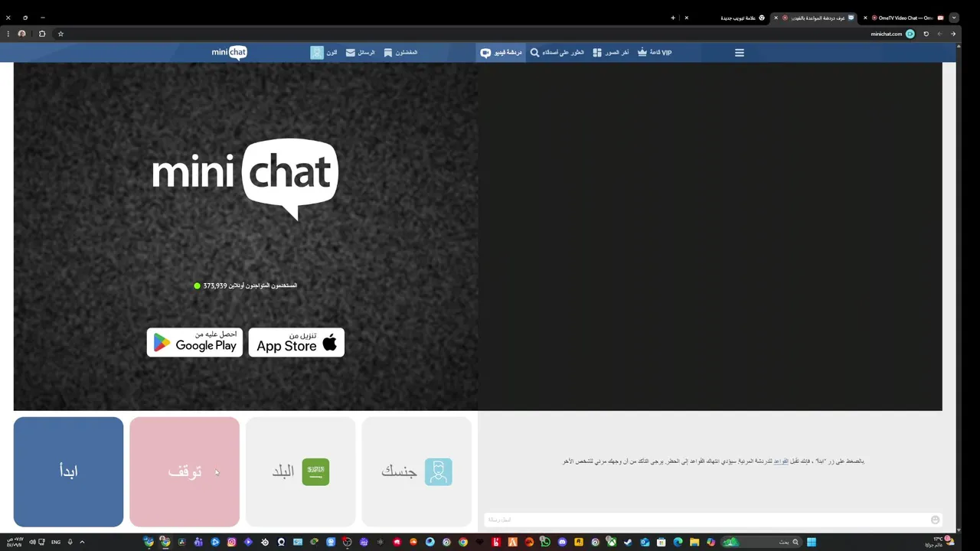Click the user profile avatar in the header

coord(317,53)
